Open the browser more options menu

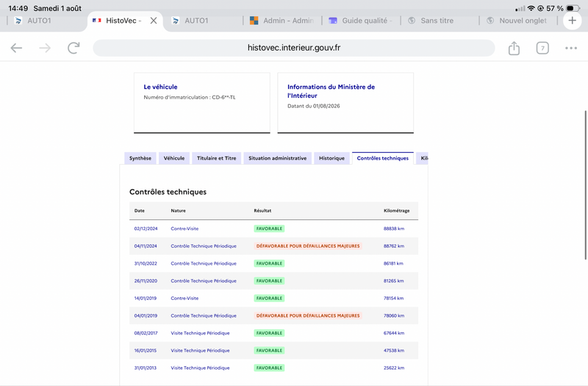tap(571, 48)
